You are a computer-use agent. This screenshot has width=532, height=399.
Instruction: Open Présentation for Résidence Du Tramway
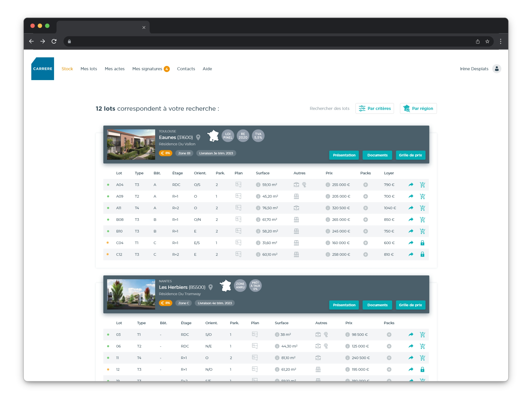[x=344, y=305]
